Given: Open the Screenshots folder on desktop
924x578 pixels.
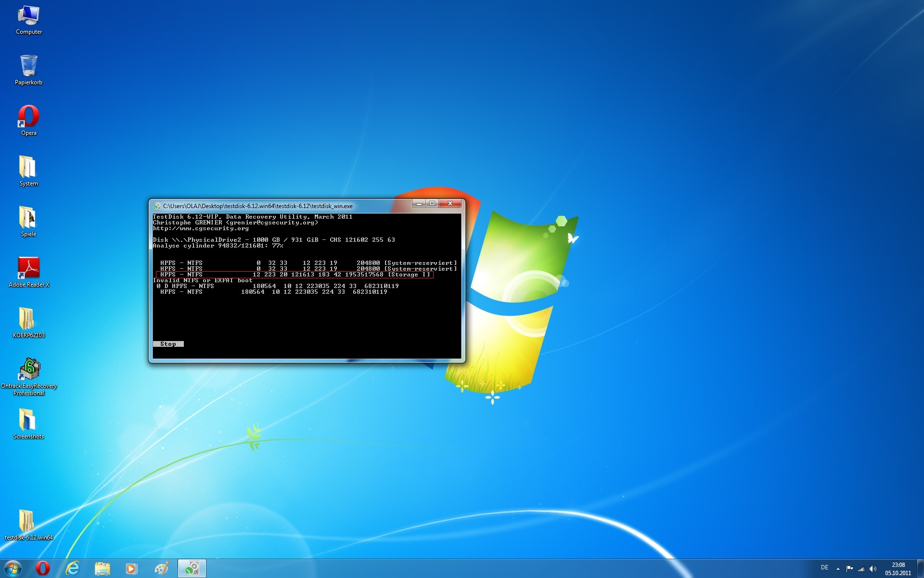Looking at the screenshot, I should (x=28, y=420).
